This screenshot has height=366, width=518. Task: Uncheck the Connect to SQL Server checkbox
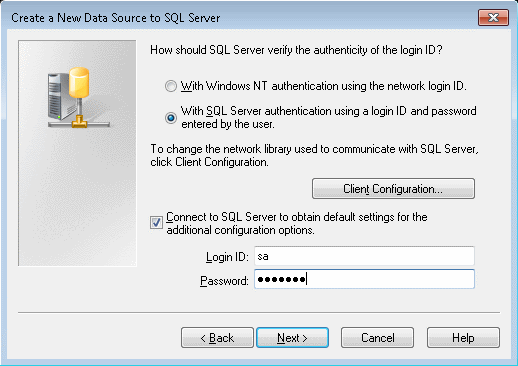click(156, 223)
